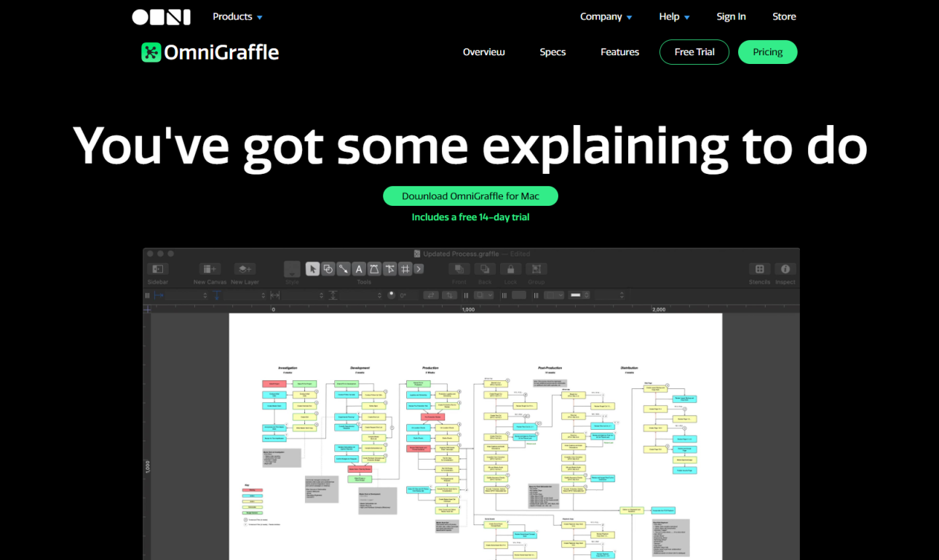
Task: Click the Lock padlock icon
Action: pos(510,269)
